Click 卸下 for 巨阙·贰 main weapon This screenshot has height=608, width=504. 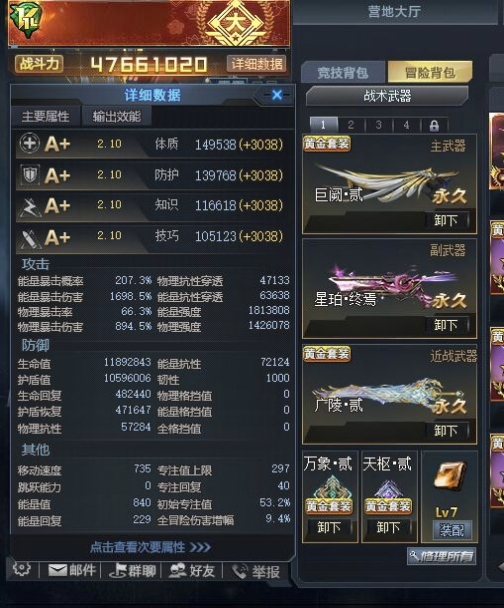pyautogui.click(x=447, y=220)
